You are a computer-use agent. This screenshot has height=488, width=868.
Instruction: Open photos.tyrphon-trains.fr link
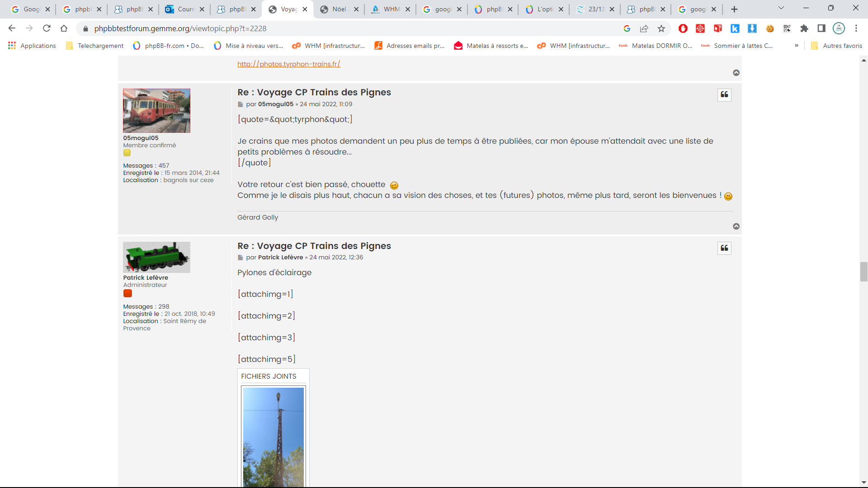click(x=288, y=64)
